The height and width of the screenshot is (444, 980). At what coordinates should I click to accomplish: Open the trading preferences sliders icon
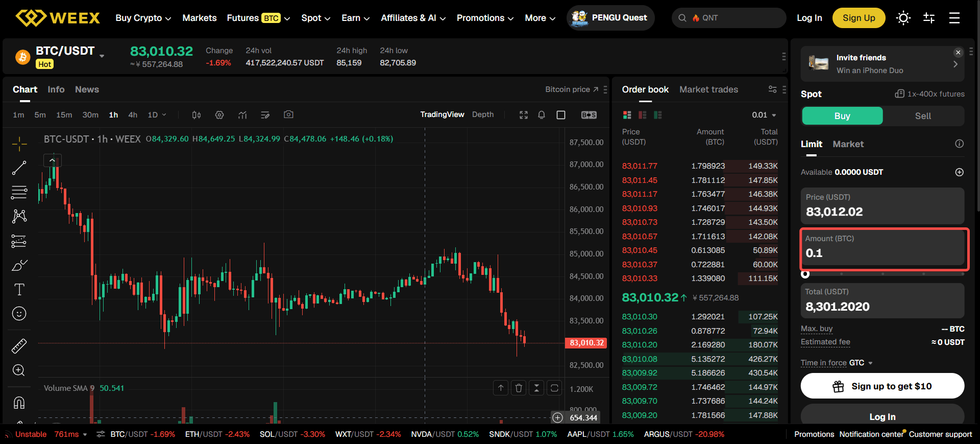(929, 18)
